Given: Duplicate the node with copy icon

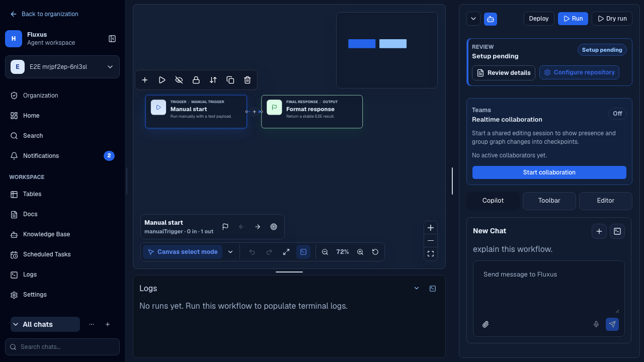Looking at the screenshot, I should pyautogui.click(x=230, y=80).
